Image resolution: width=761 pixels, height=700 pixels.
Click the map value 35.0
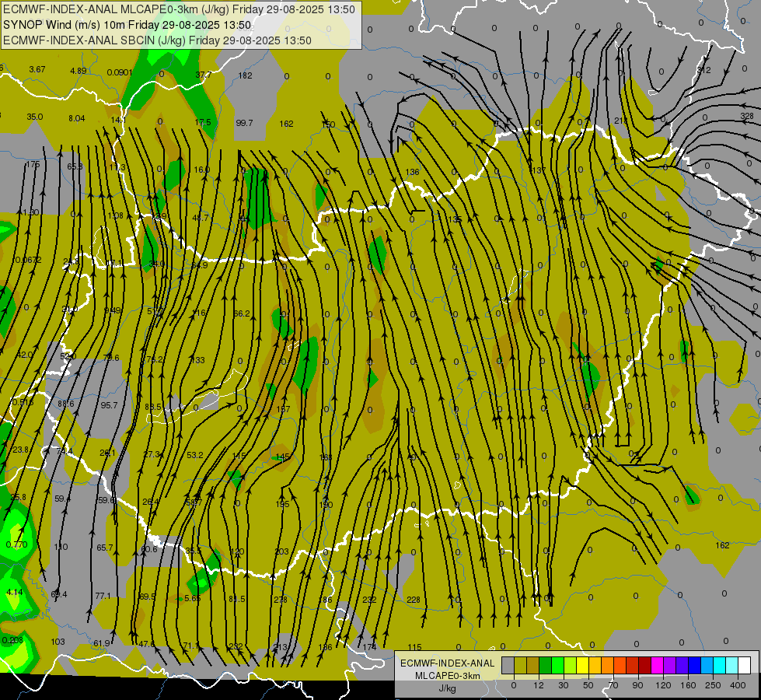34,117
